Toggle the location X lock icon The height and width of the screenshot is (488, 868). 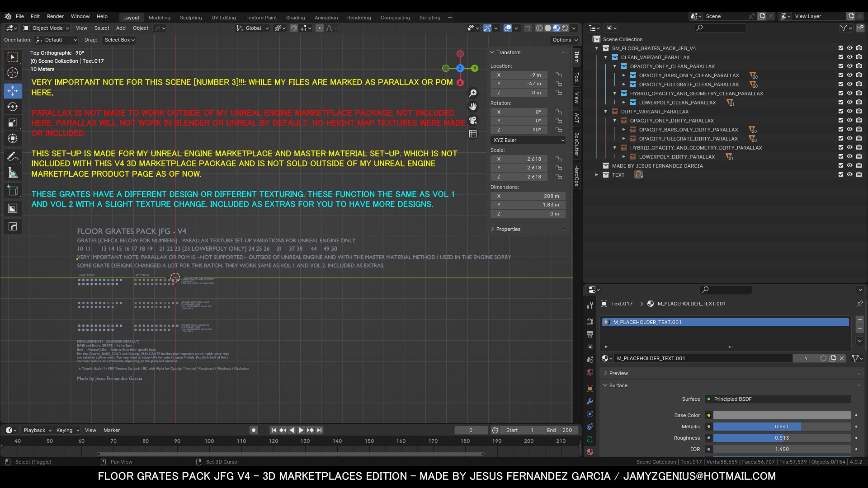click(x=559, y=75)
